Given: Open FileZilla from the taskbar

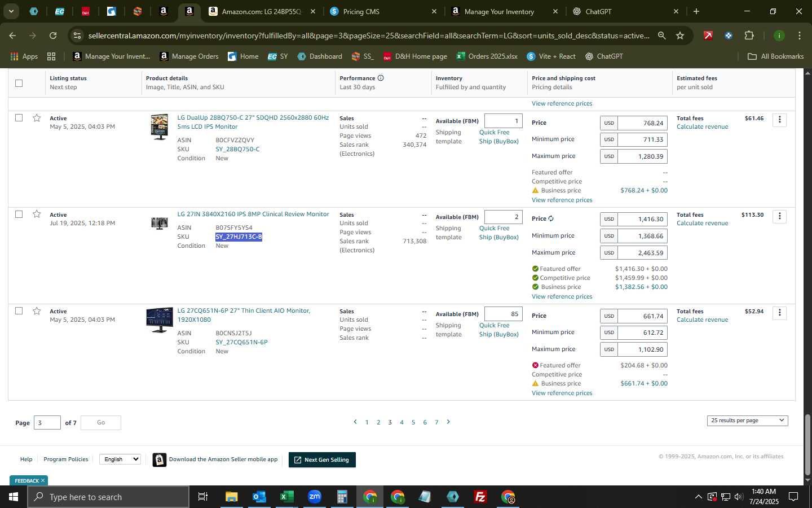Looking at the screenshot, I should 480,497.
